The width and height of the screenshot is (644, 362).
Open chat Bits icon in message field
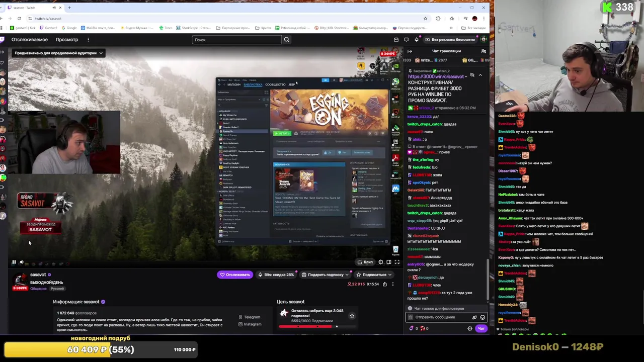[x=474, y=317]
